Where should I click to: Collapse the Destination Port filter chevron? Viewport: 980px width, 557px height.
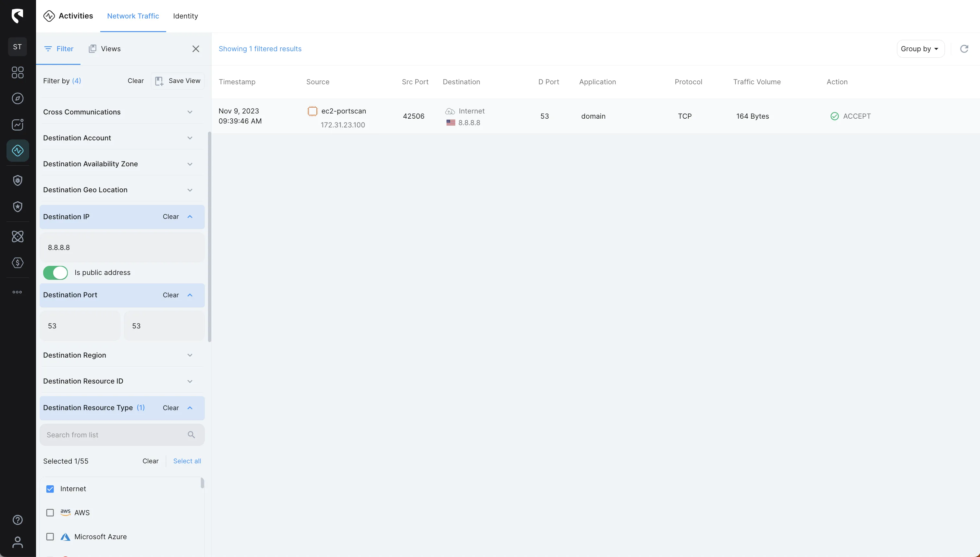tap(190, 295)
